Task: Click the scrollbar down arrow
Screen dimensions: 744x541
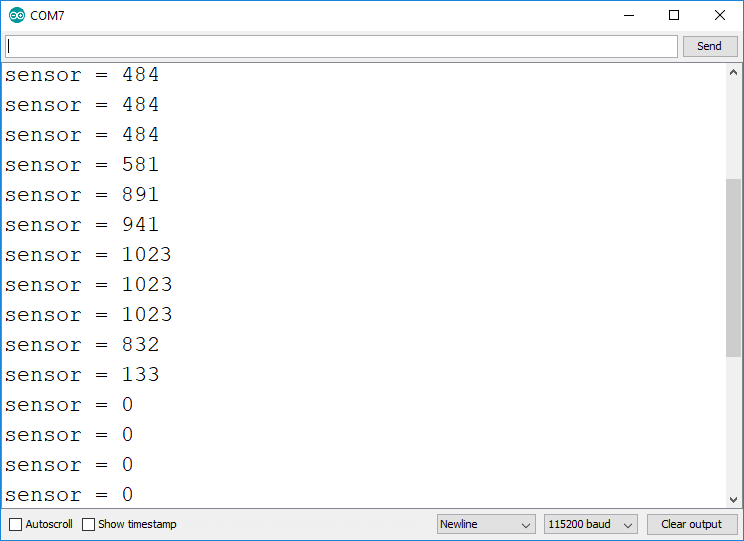Action: [x=733, y=498]
